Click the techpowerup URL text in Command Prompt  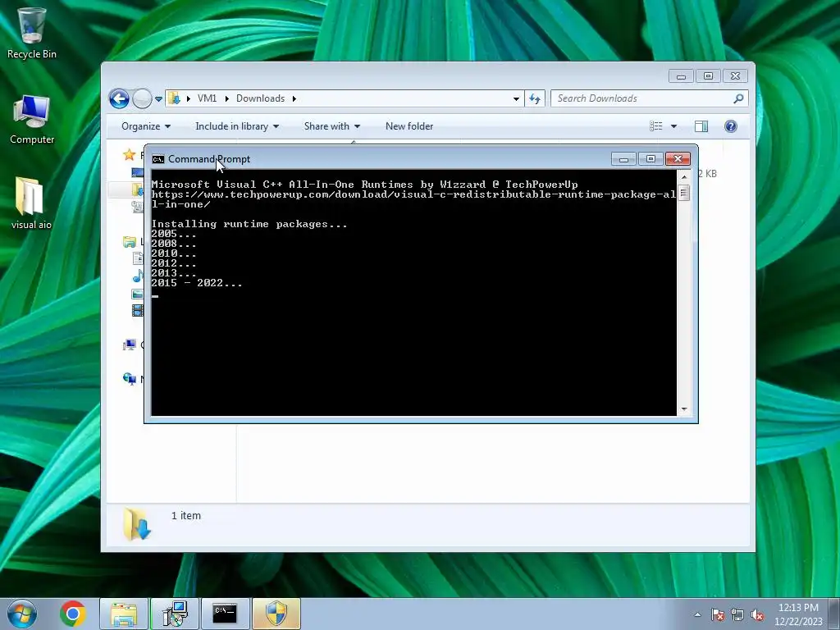tap(413, 199)
